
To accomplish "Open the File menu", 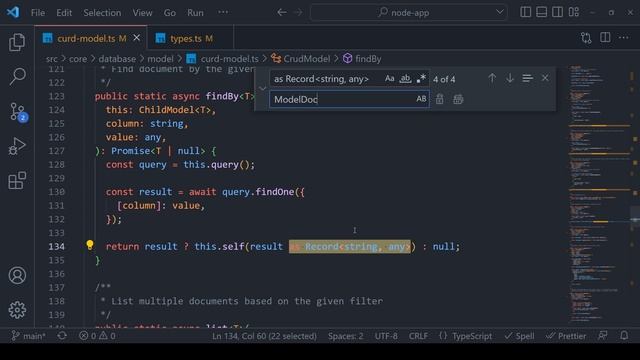I will (38, 13).
